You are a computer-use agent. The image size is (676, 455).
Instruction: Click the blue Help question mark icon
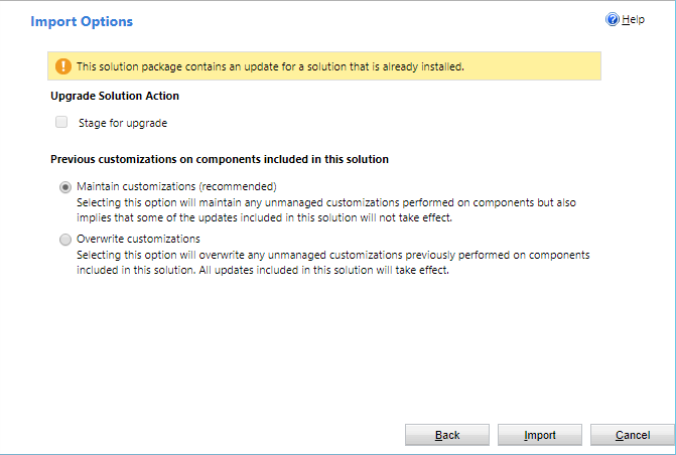tap(613, 20)
